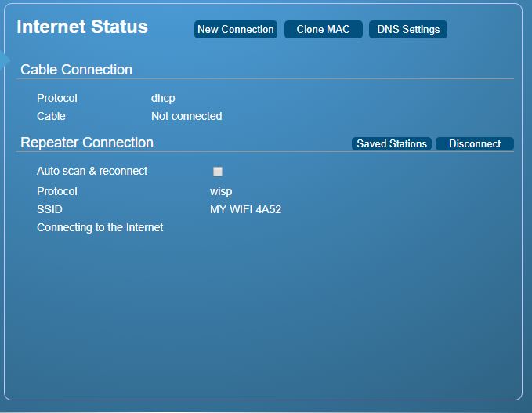Screen dimensions: 532x413
Task: Select the MY WIFI 4A52 network name
Action: click(246, 209)
